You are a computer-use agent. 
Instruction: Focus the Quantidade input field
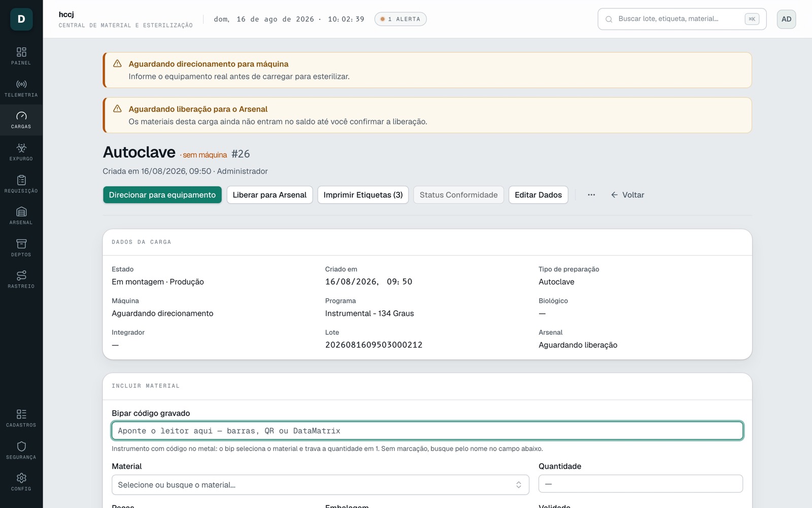[640, 484]
